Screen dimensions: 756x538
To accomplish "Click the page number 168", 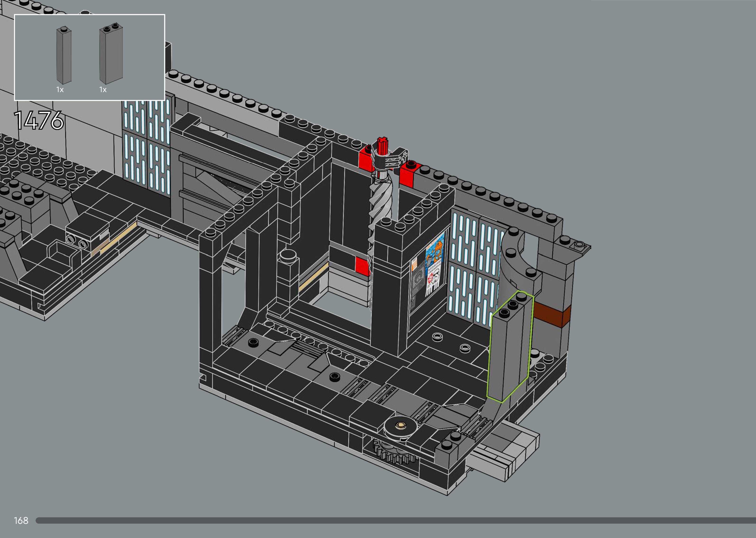I will [x=21, y=520].
